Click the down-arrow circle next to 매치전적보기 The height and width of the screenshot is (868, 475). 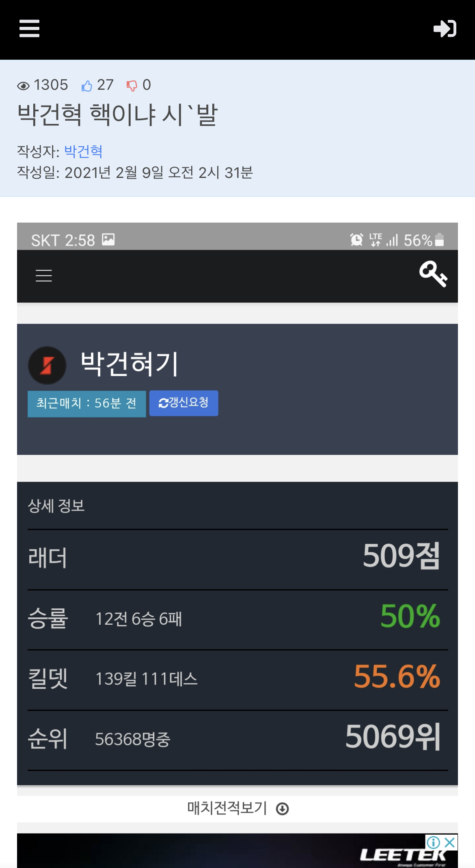(x=282, y=809)
